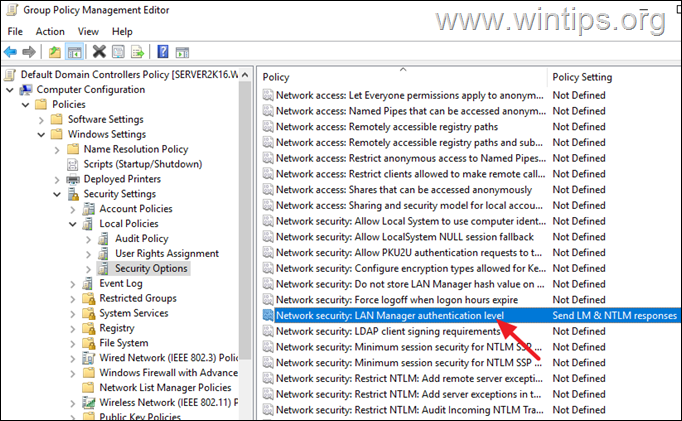Select 'Allow LocalSystem NULL session fallback' policy

click(405, 237)
